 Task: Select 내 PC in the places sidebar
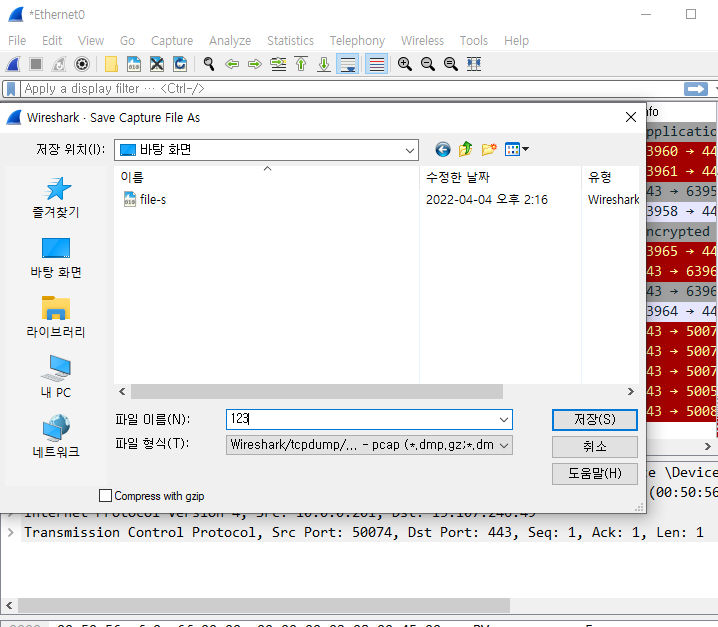[x=56, y=377]
